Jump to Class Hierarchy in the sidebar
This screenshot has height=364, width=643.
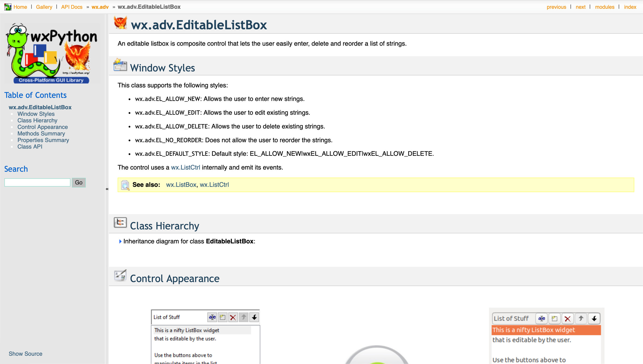(x=37, y=120)
